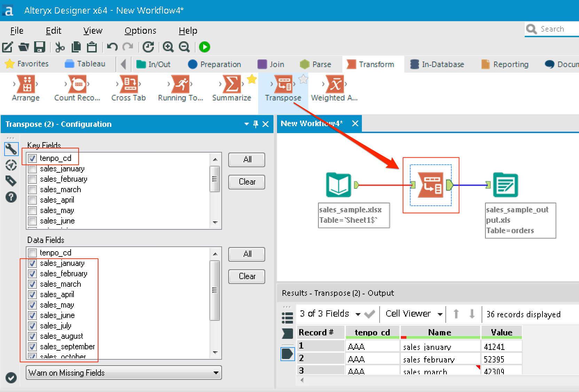Pin the configuration panel
Viewport: 579px width, 392px height.
coord(256,124)
